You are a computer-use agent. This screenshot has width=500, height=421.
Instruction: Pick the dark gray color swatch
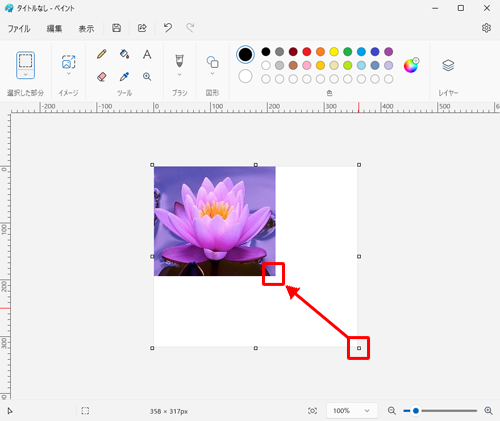click(x=279, y=52)
